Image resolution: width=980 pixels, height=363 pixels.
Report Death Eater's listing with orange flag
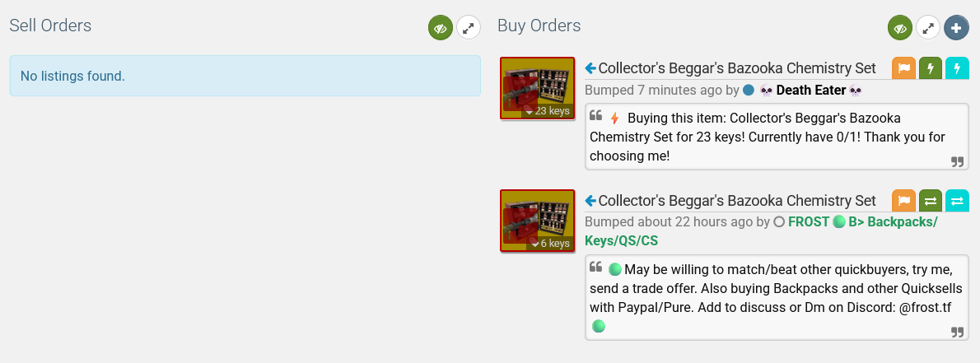904,67
